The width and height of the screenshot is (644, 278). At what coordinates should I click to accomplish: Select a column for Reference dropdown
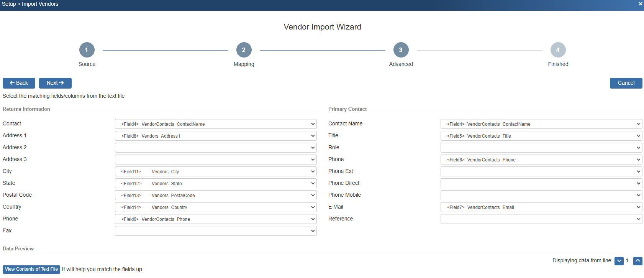(x=541, y=219)
